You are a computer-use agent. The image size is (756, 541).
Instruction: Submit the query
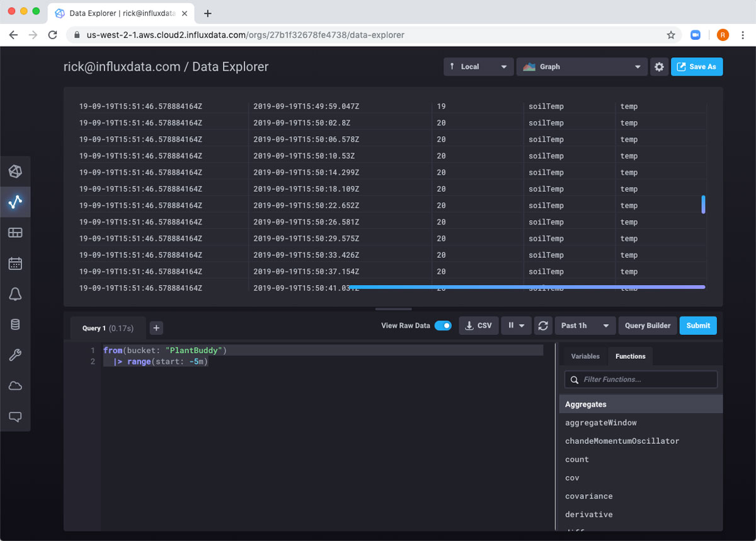698,325
